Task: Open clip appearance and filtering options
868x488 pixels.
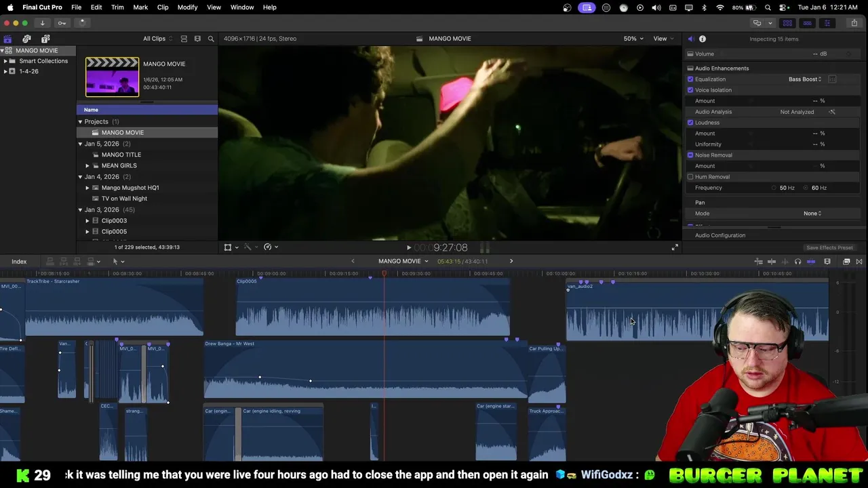Action: 197,39
